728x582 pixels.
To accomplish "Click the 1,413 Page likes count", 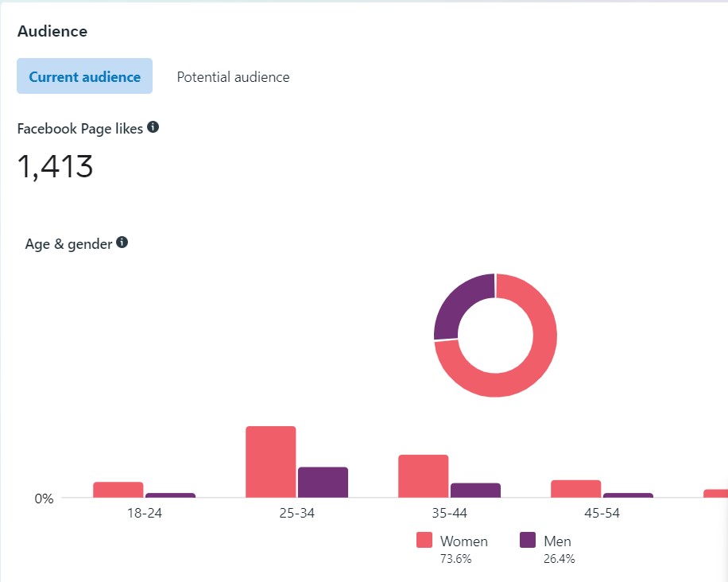I will click(56, 167).
